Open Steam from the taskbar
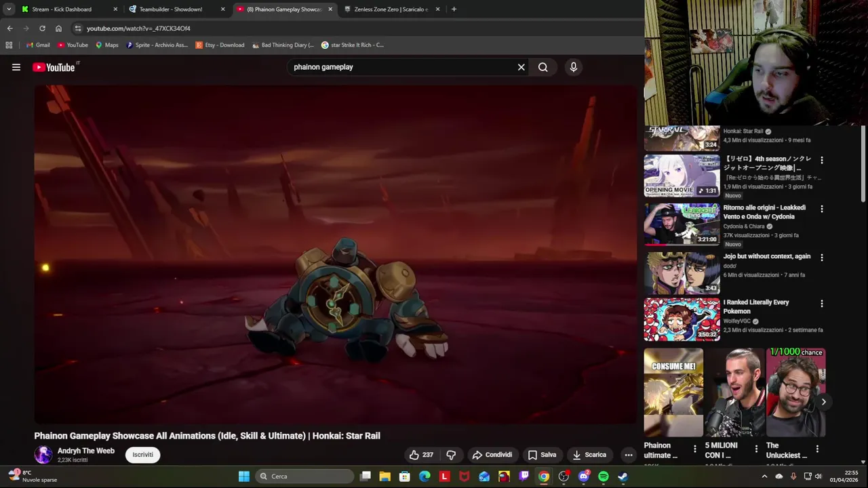 (623, 476)
